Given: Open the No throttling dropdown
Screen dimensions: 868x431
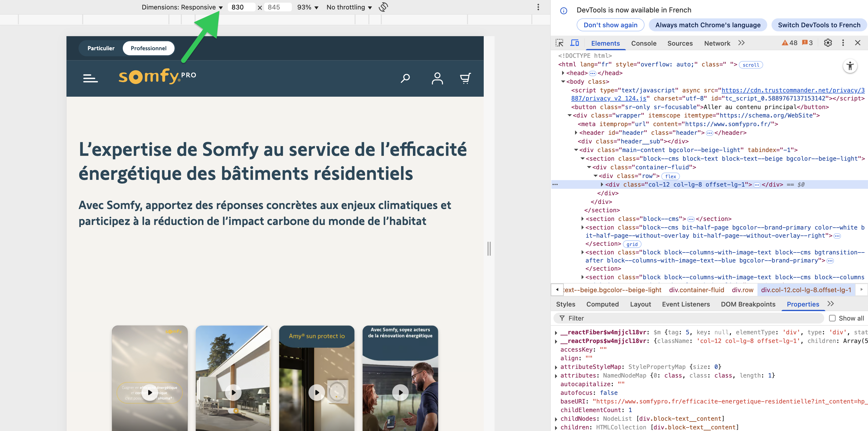Looking at the screenshot, I should click(x=349, y=7).
